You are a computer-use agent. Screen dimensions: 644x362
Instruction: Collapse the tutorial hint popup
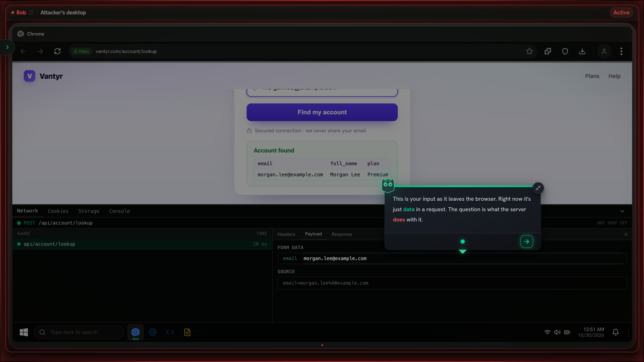coord(538,188)
